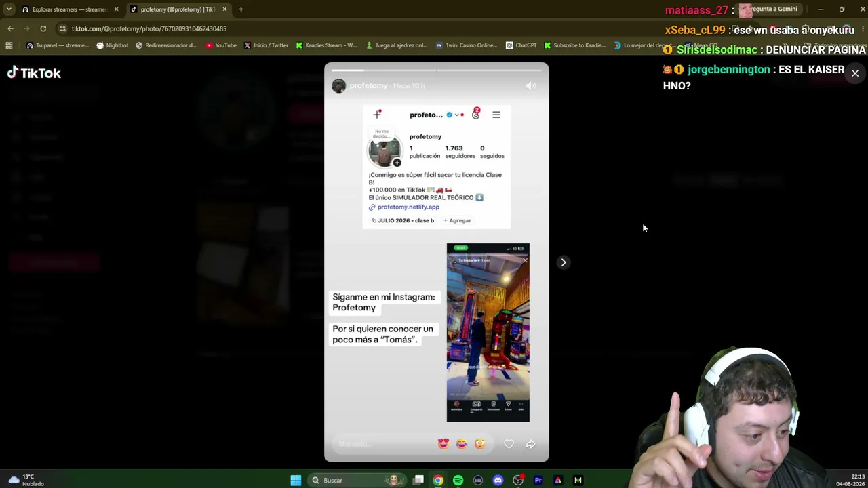Open Redimensionador bookmark

(166, 45)
